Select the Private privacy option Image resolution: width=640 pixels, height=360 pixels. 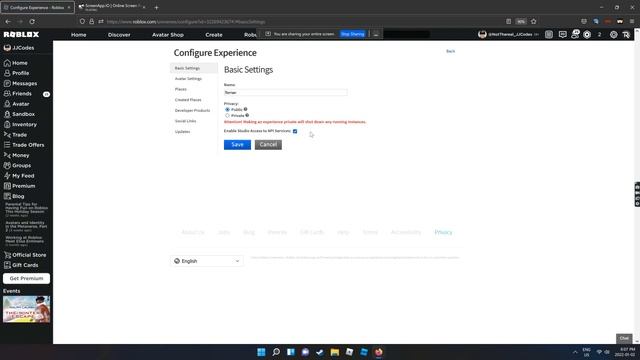[227, 116]
